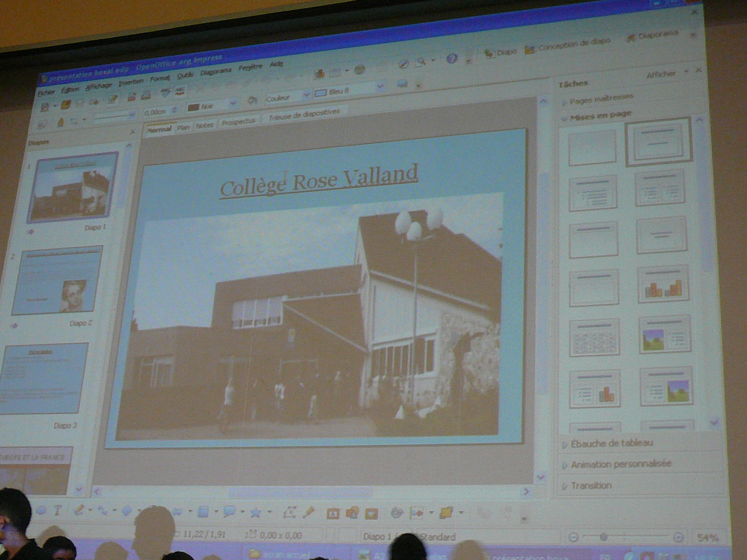
Task: Start the Diaporama from toolbar button
Action: click(652, 35)
